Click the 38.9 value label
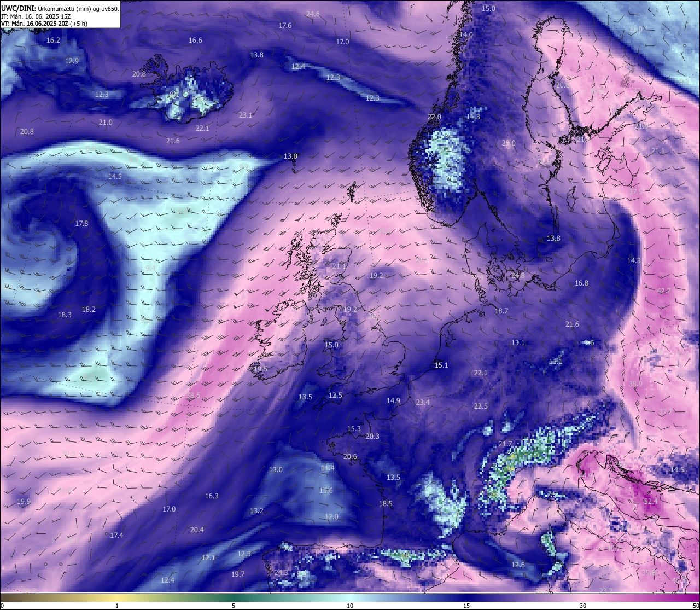700x610 pixels. pyautogui.click(x=635, y=384)
